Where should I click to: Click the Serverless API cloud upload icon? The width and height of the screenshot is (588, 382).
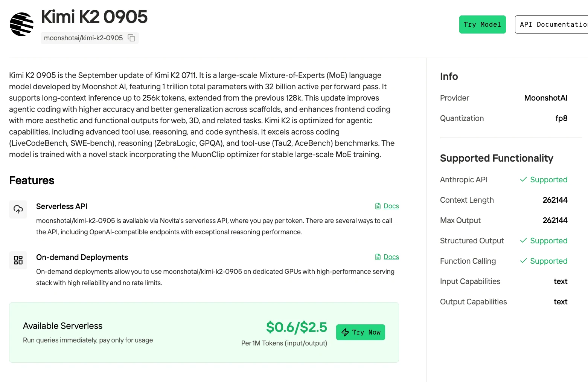pyautogui.click(x=18, y=209)
